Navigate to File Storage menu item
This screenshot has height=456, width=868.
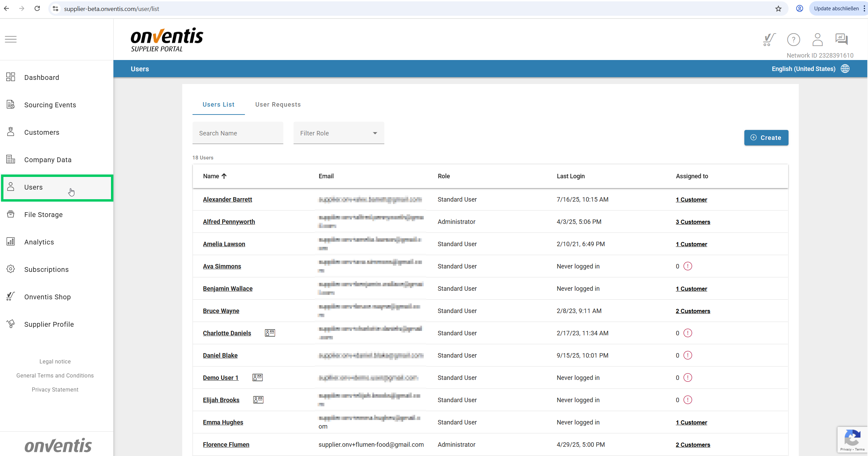tap(44, 215)
